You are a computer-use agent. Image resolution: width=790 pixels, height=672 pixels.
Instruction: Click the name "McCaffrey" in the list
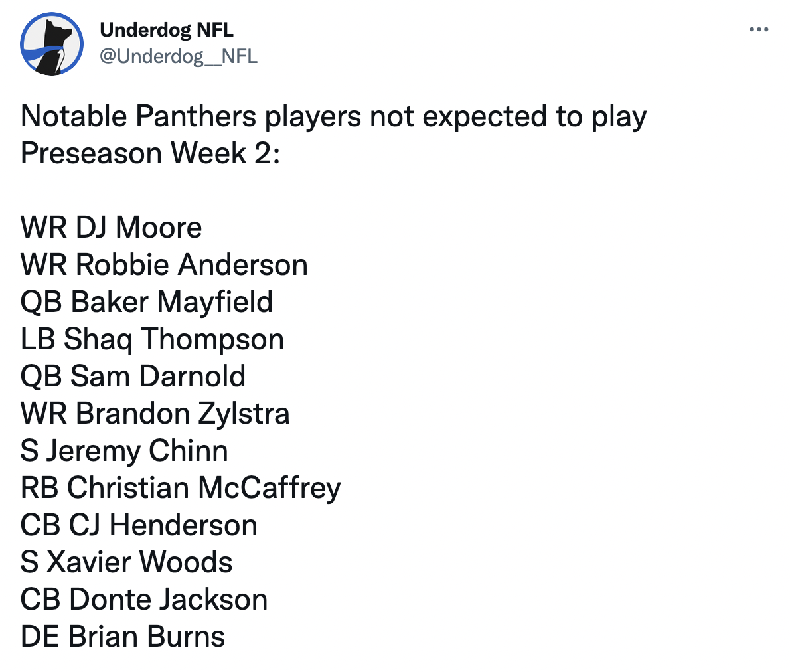click(x=269, y=488)
